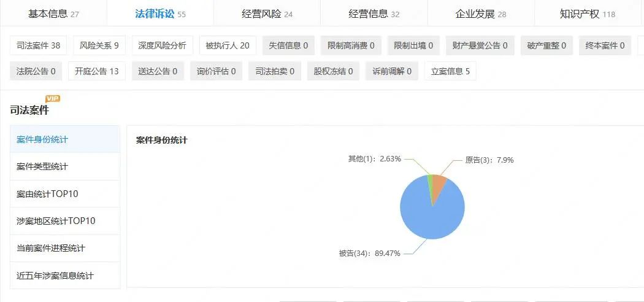Screen dimensions: 644x302
Task: Click the VIP badge above 司法案件
Action: (x=53, y=98)
